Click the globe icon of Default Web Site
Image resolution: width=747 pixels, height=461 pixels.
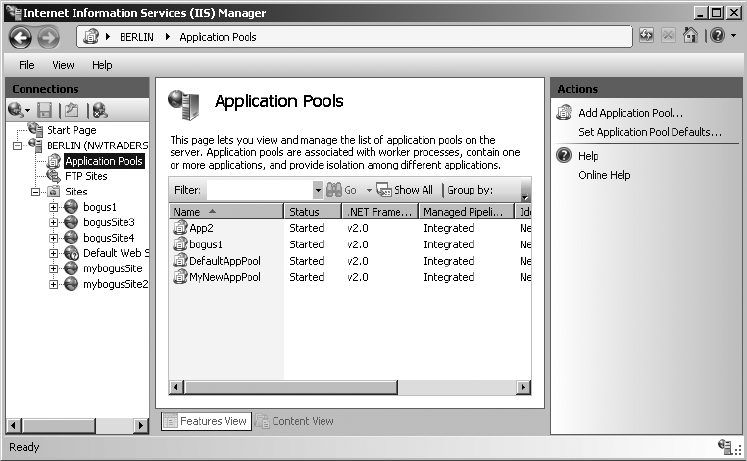(x=71, y=253)
